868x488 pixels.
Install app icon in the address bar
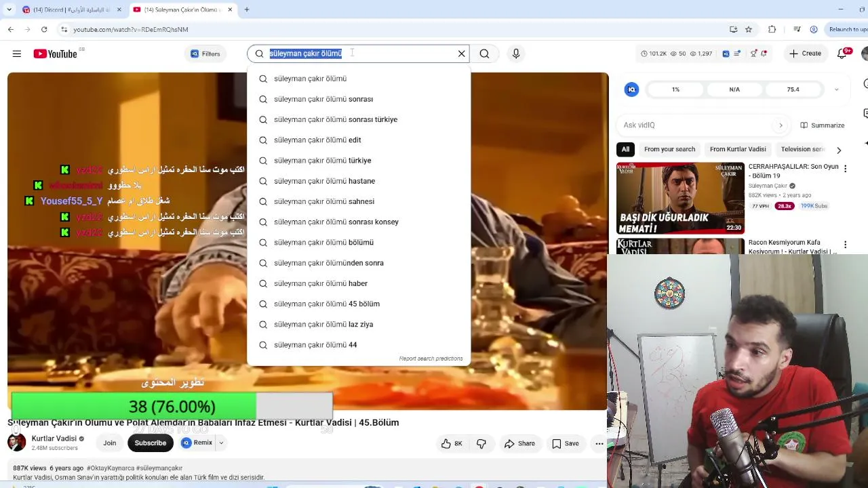(x=733, y=29)
